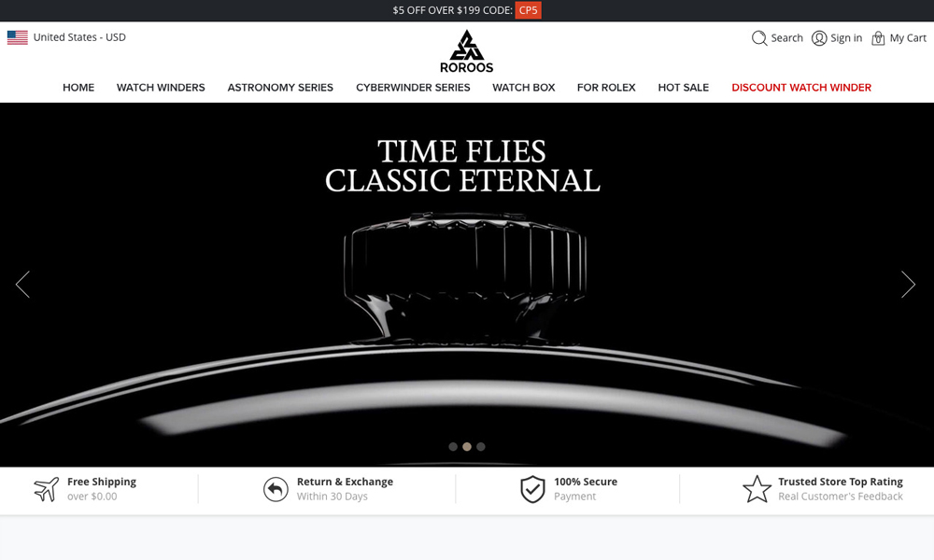Click the Free Shipping airplane icon

47,489
